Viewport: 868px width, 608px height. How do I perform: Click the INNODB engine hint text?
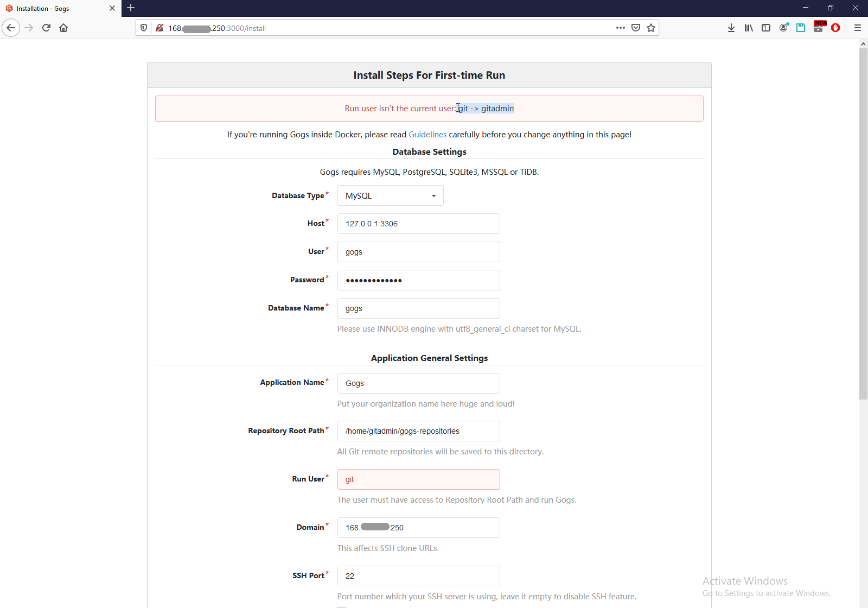459,329
